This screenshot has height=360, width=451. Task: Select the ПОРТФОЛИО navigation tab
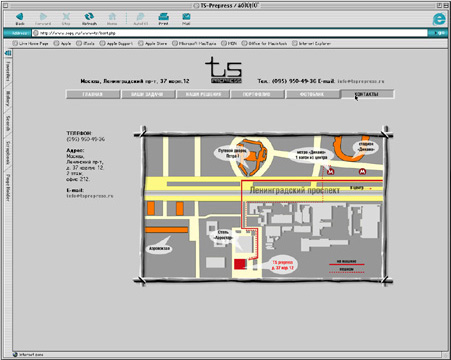[256, 94]
